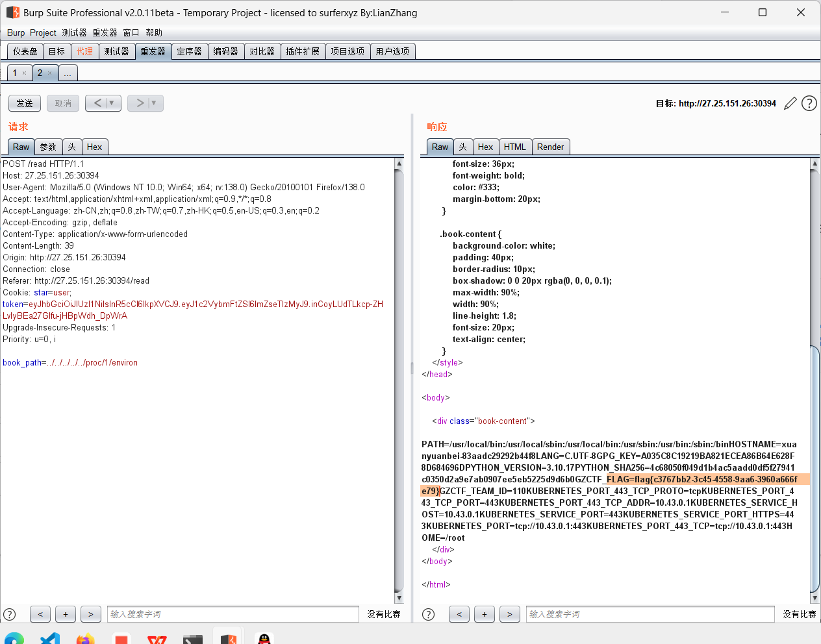
Task: Select response Render tab
Action: [x=551, y=147]
